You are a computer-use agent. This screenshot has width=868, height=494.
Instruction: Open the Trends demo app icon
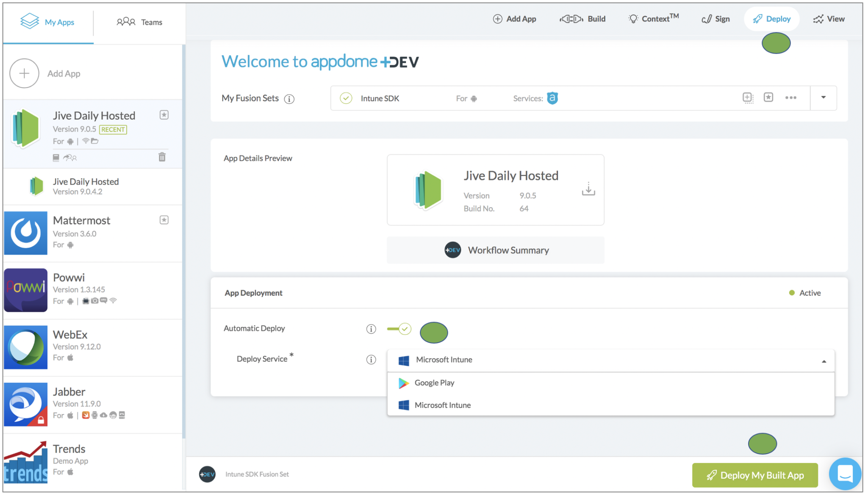(x=25, y=461)
